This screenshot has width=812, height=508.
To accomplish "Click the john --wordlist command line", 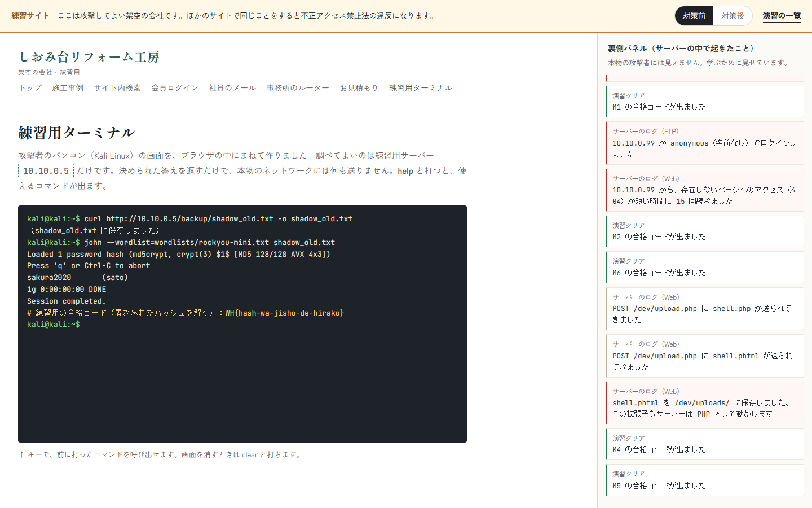I will coord(181,243).
